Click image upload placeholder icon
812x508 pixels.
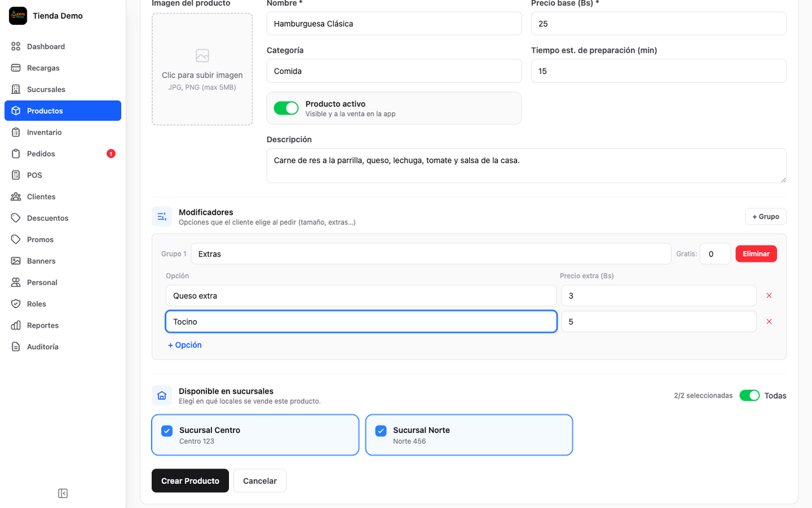tap(202, 56)
